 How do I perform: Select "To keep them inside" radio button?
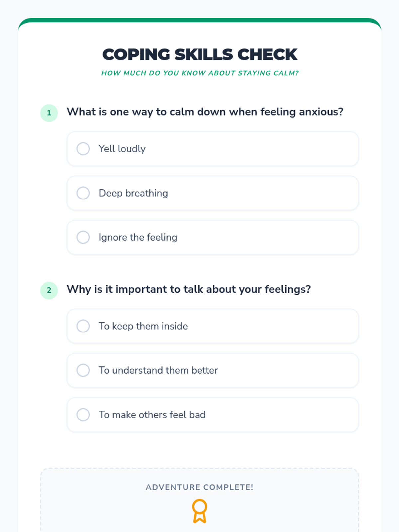point(83,326)
